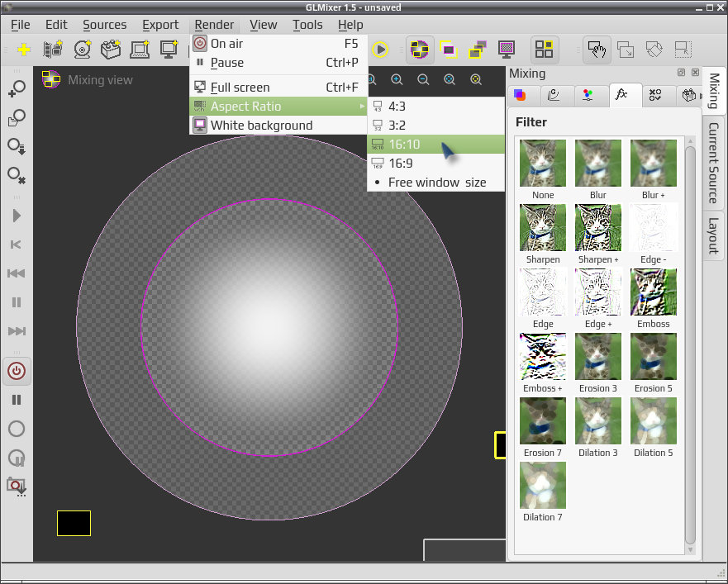728x584 pixels.
Task: Float the Mixing panel with the detach button
Action: point(681,73)
